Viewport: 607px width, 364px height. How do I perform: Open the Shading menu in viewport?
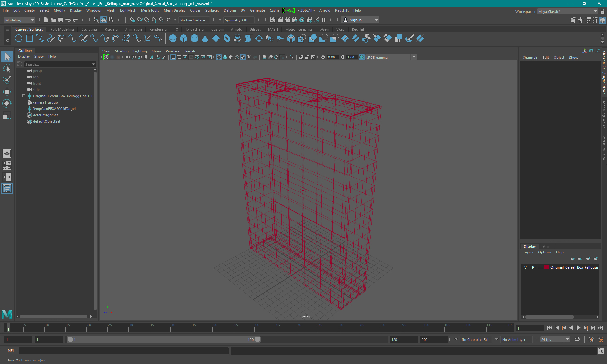point(121,51)
